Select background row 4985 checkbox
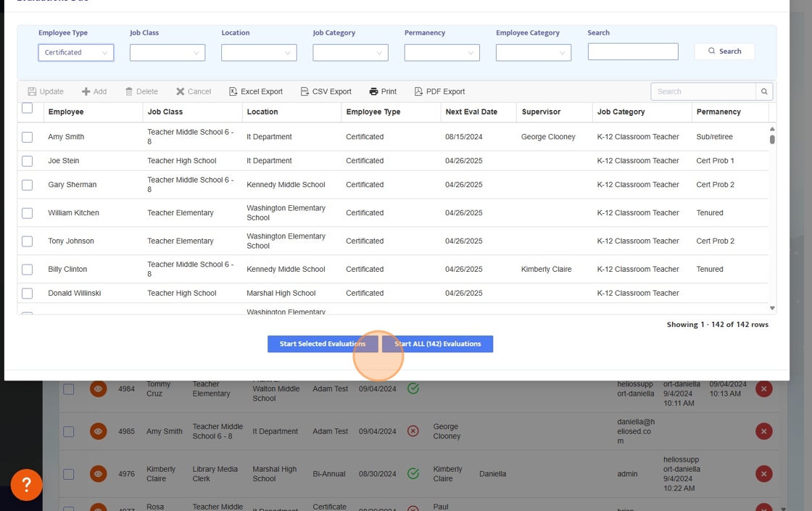The image size is (812, 511). [68, 431]
